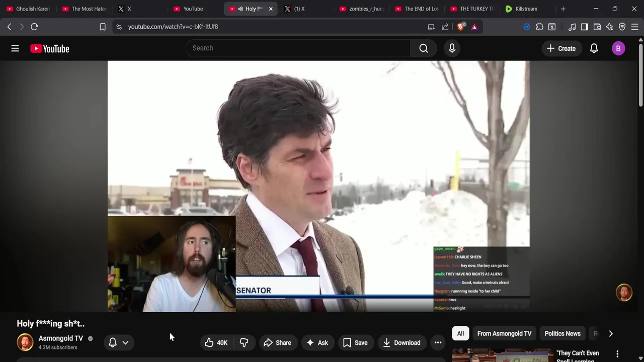Open the YouTube guide hamburger menu
644x362 pixels.
point(15,48)
